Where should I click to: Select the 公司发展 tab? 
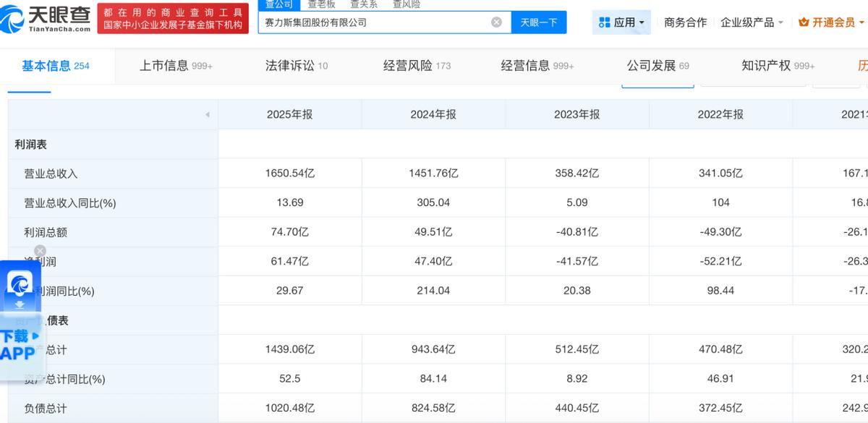click(x=658, y=66)
